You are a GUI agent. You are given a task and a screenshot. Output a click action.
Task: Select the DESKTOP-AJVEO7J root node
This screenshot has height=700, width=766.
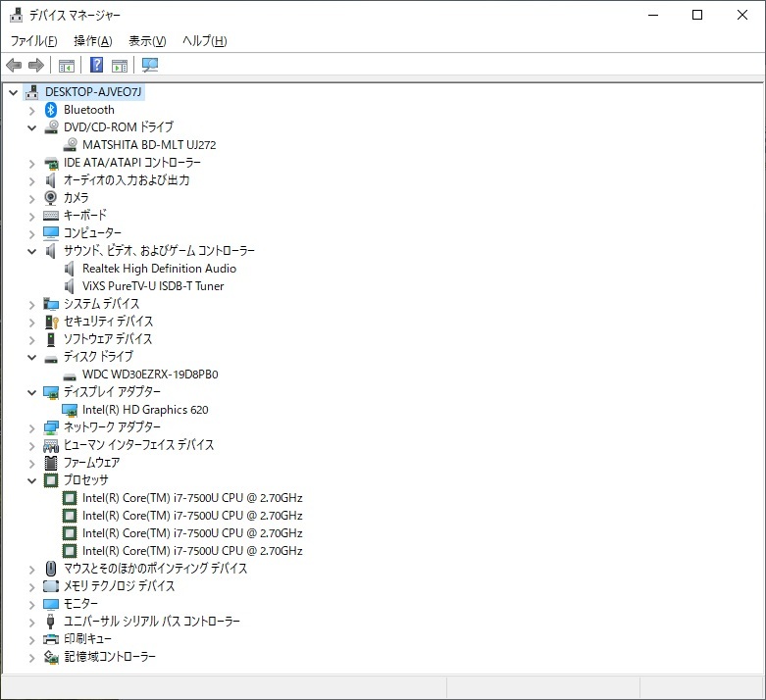pos(94,92)
